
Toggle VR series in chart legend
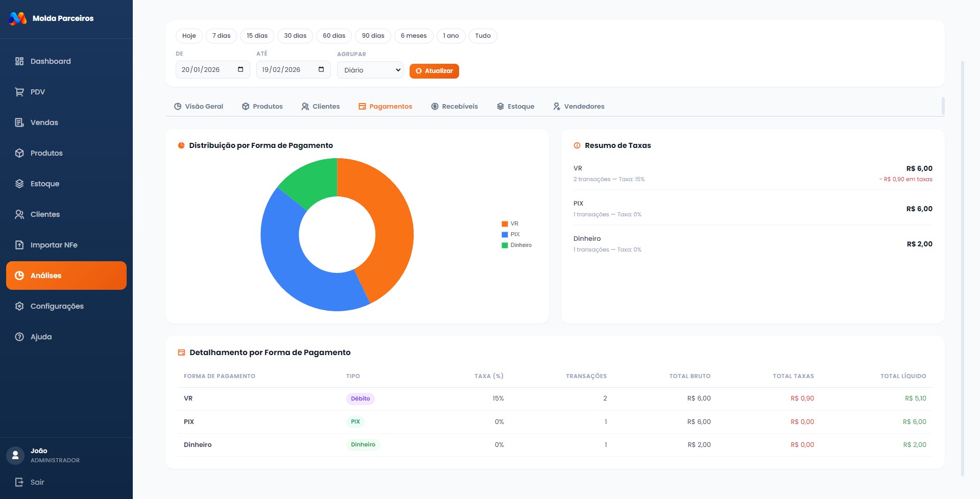510,224
